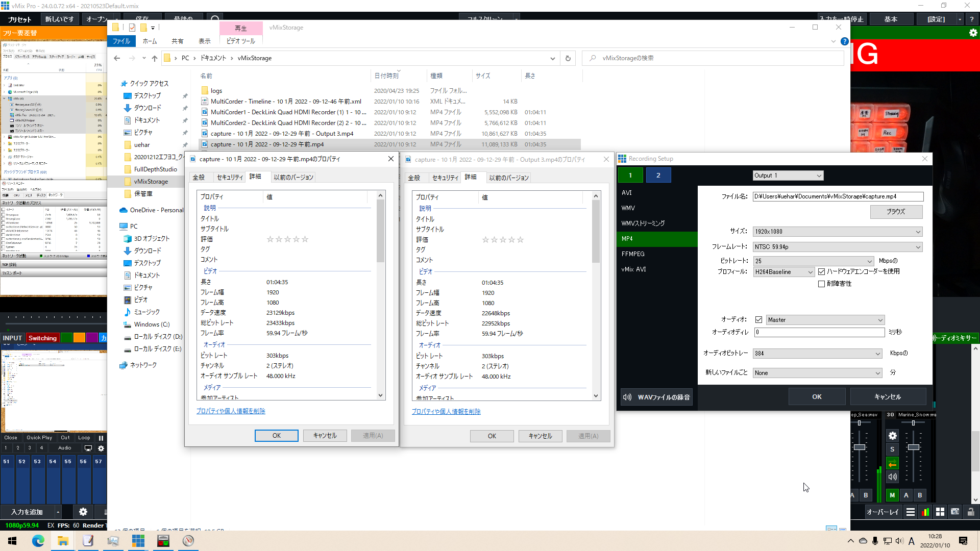
Task: Click monitor icon under vMix input preview
Action: tap(88, 448)
